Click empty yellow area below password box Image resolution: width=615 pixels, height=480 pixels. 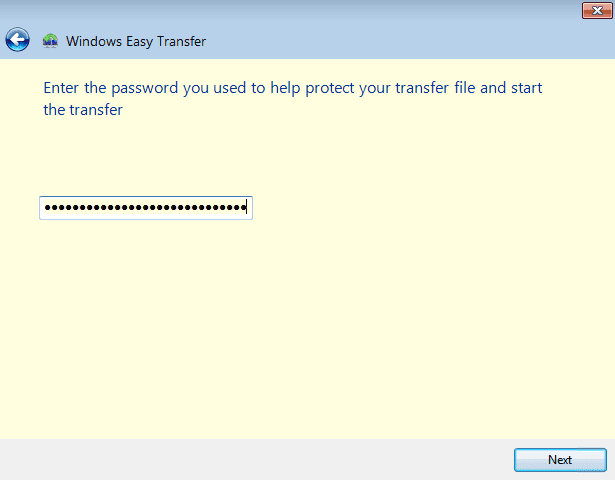click(306, 329)
